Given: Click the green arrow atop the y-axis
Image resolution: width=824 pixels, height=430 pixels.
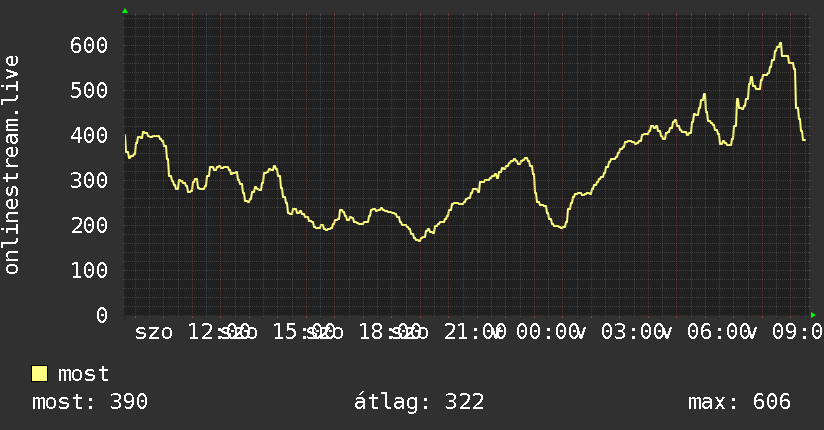Looking at the screenshot, I should coord(125,11).
